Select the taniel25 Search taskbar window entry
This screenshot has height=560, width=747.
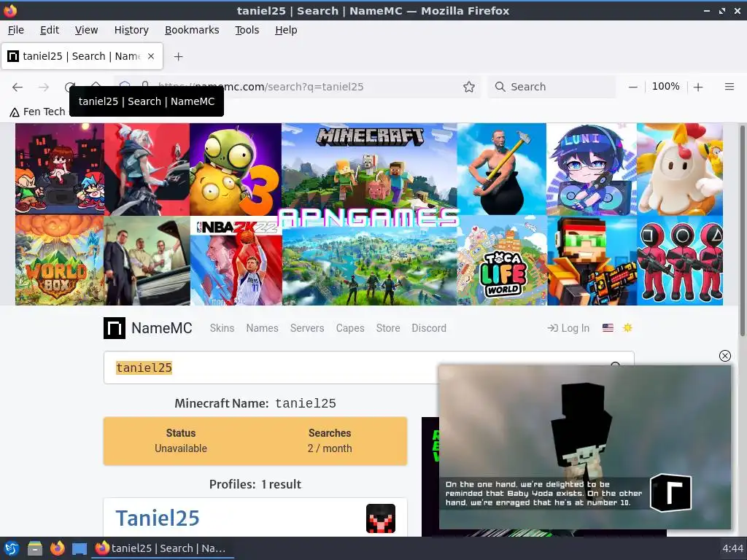[x=162, y=548]
